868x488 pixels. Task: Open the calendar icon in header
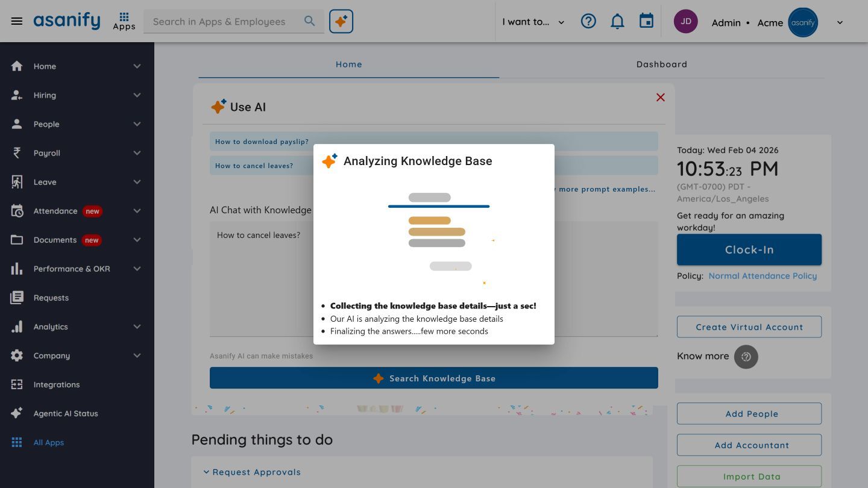click(646, 22)
